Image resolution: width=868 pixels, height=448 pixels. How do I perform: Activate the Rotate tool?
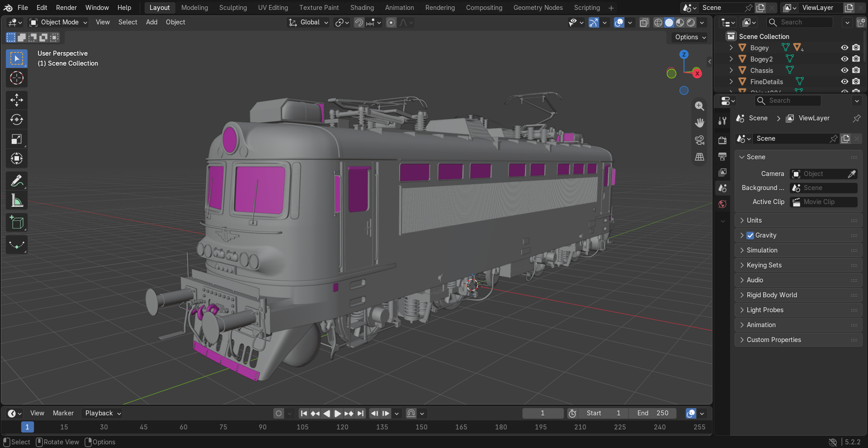17,119
